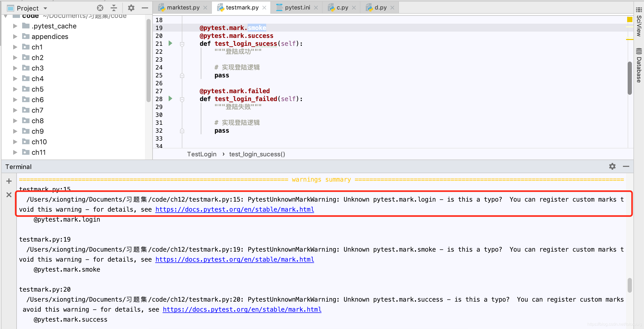
Task: Hide the Project panel with minimize icon
Action: pos(145,8)
